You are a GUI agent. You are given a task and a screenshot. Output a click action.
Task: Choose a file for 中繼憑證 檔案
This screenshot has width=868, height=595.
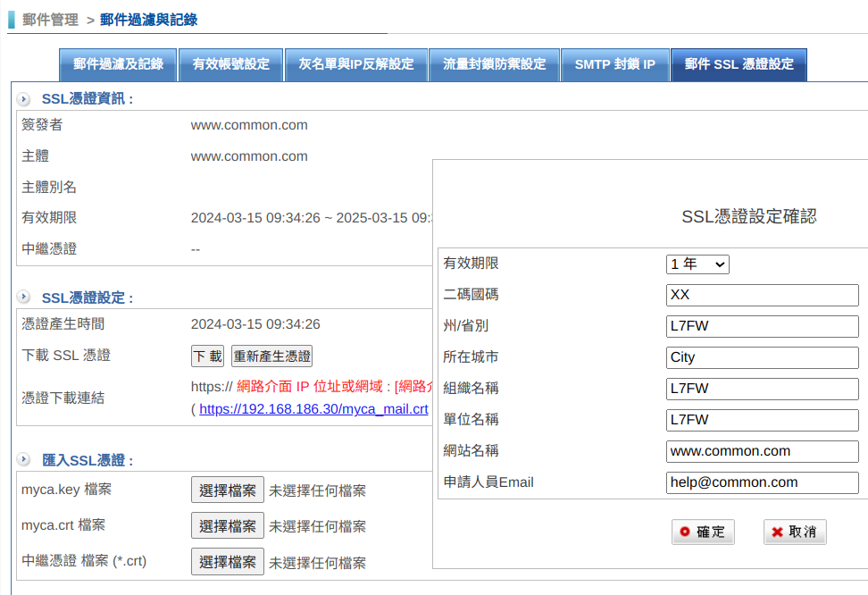tap(227, 562)
